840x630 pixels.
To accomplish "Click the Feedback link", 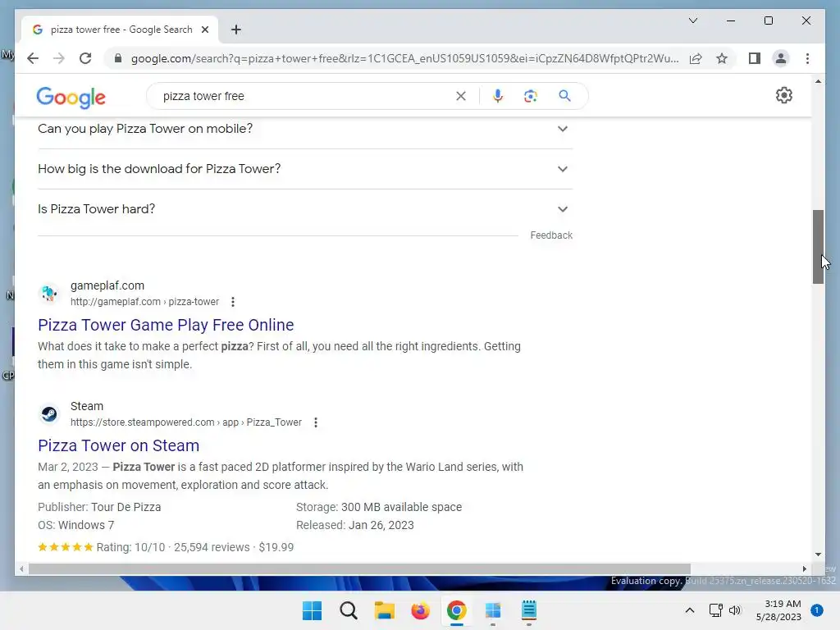I will coord(551,235).
